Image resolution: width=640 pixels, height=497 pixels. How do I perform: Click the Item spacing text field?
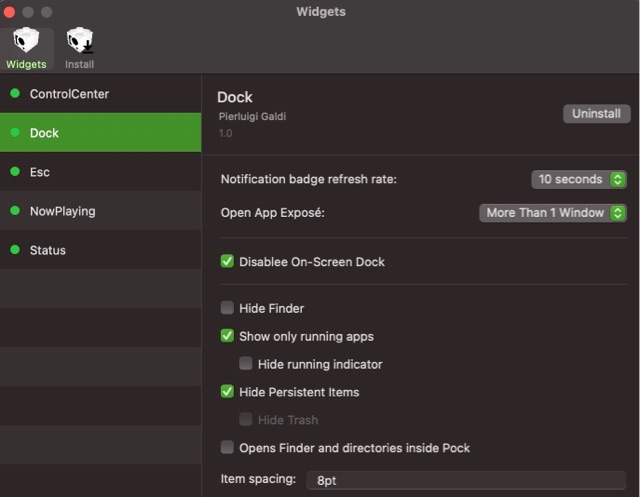pyautogui.click(x=465, y=481)
